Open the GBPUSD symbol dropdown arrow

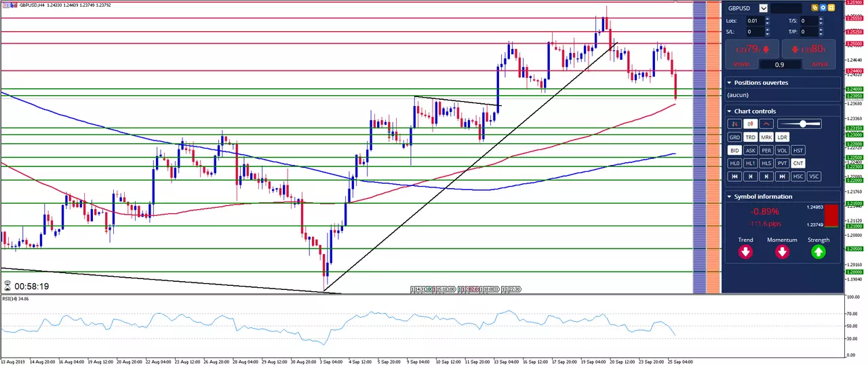point(764,8)
